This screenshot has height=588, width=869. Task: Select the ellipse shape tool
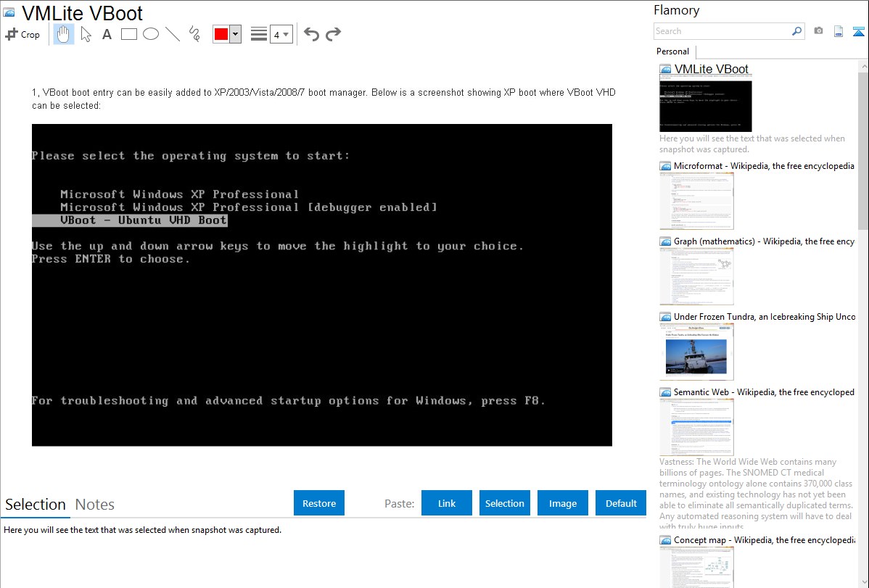[151, 34]
